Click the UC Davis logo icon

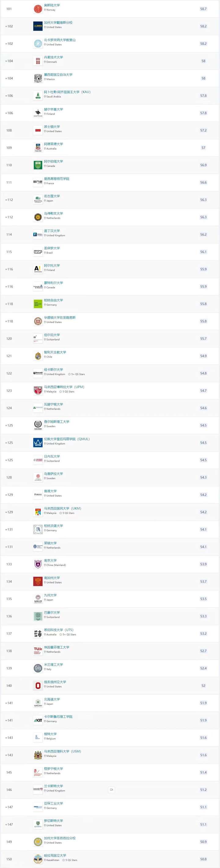(x=38, y=26)
